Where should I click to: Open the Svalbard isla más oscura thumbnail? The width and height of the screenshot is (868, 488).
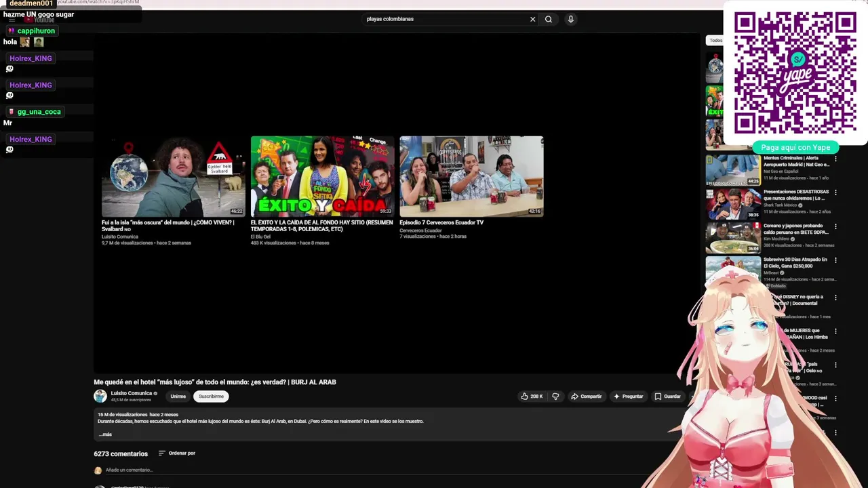174,176
